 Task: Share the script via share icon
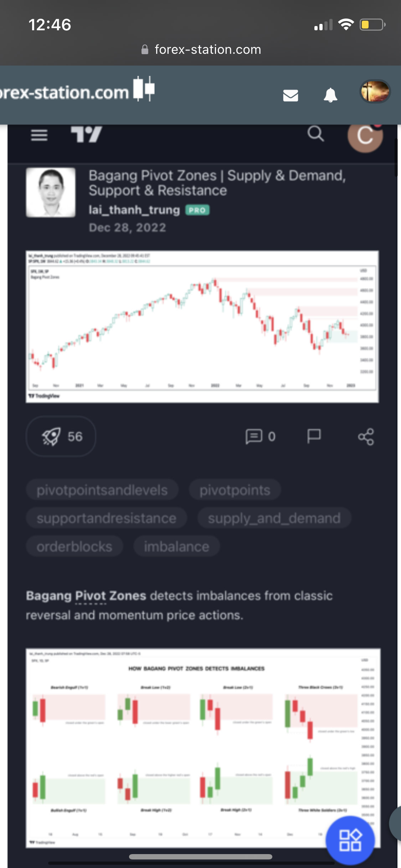(366, 437)
